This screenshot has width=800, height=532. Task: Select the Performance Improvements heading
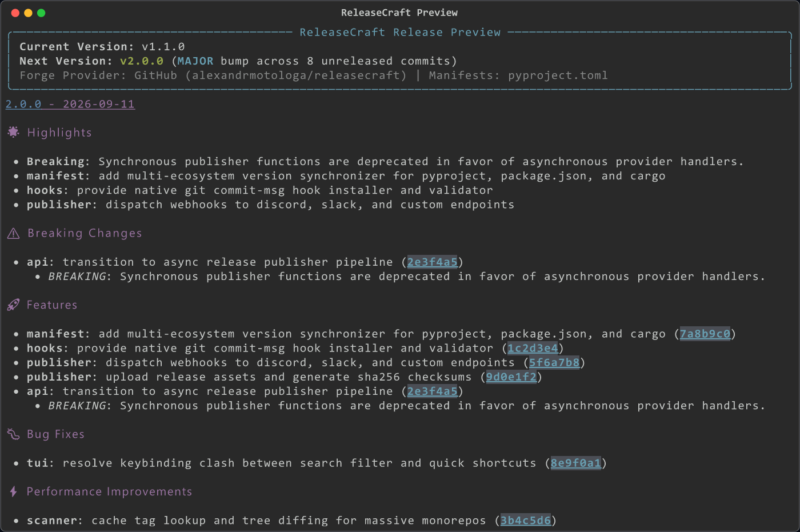[109, 491]
